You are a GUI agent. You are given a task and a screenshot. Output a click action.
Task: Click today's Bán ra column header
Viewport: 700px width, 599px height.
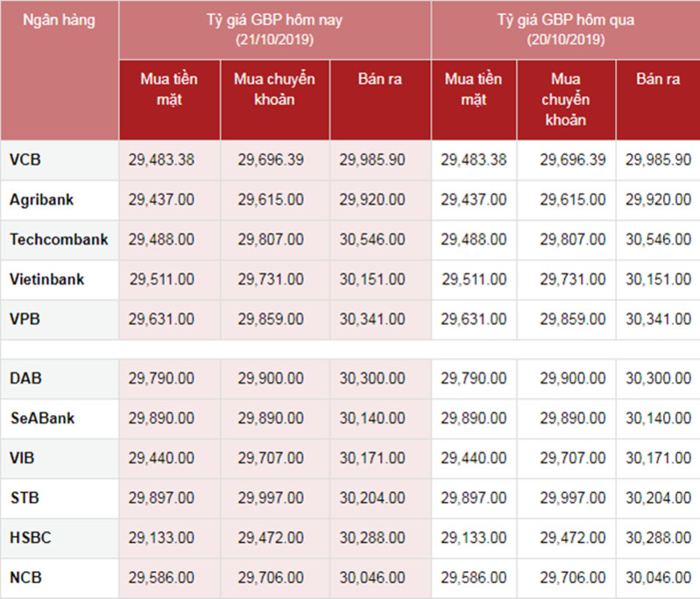380,79
